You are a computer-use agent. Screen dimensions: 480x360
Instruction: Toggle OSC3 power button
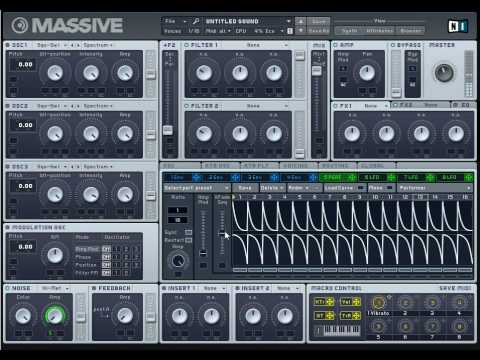(x=8, y=167)
